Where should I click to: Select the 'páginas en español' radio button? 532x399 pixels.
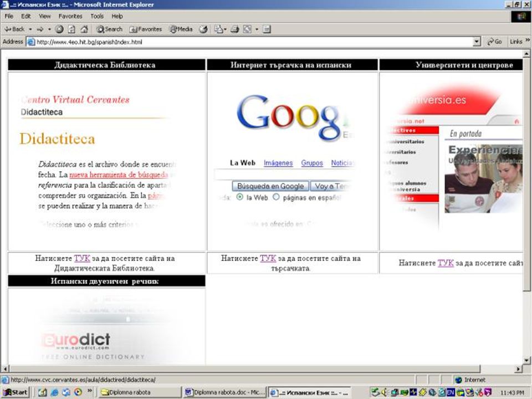click(276, 197)
